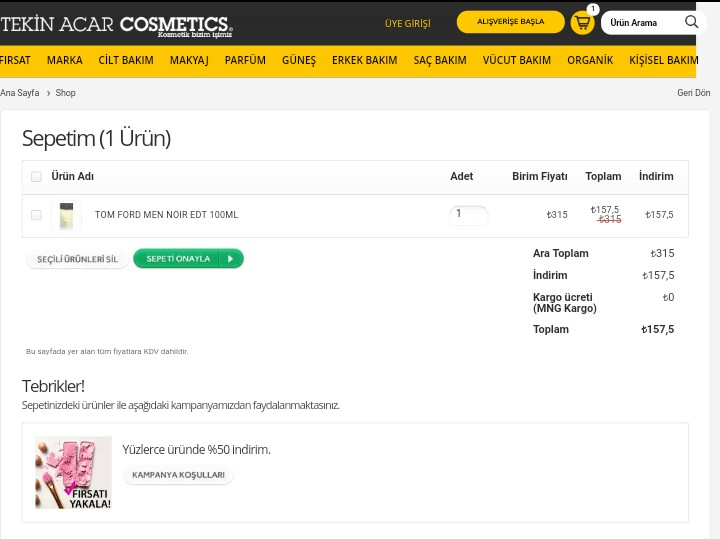Image resolution: width=720 pixels, height=539 pixels.
Task: Click the cart item count badge
Action: coord(593,9)
